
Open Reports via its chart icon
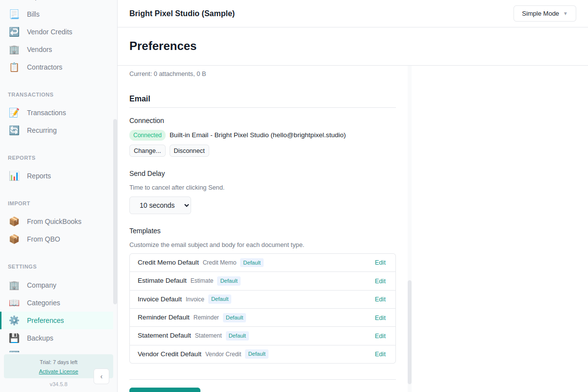coord(14,175)
